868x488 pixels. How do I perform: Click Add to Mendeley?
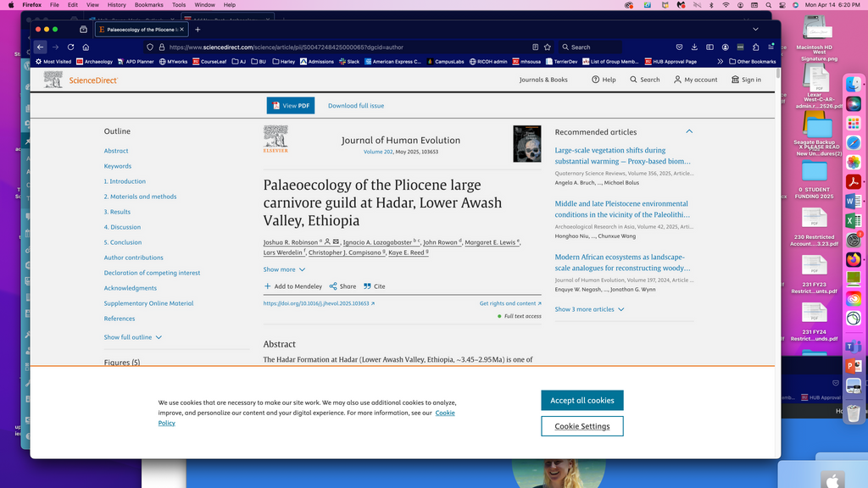click(x=292, y=286)
